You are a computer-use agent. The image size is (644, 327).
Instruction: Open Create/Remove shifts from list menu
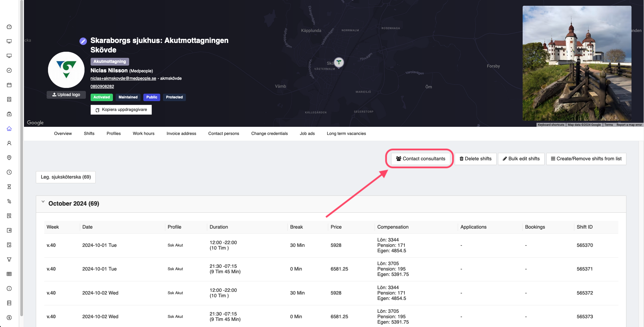(586, 159)
